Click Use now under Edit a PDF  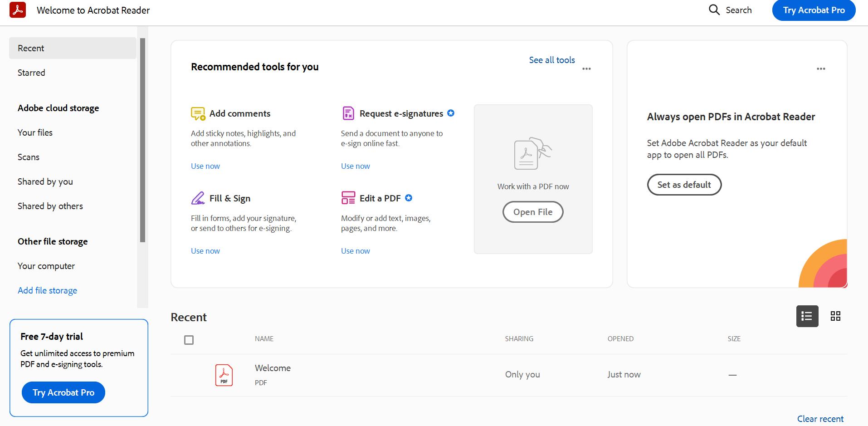click(356, 251)
